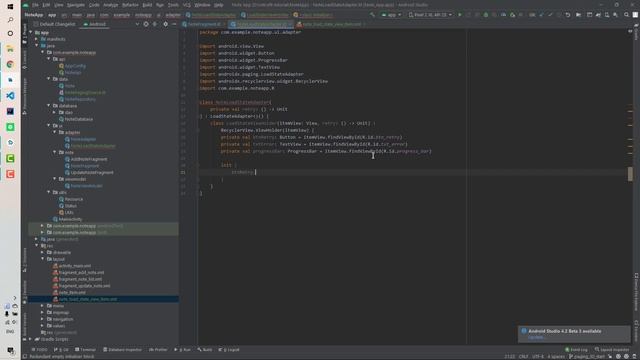Screen dimensions: 640x360
Task: Click the Windows Start button
Action: coord(10,6)
